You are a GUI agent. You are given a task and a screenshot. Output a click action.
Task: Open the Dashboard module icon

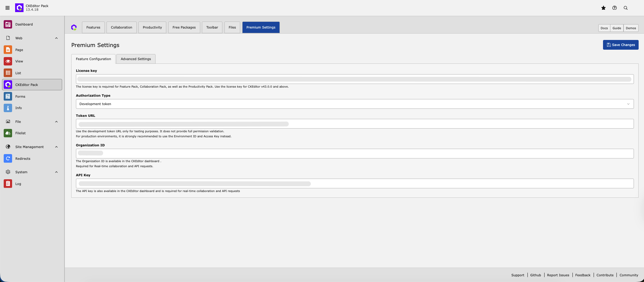(x=8, y=25)
